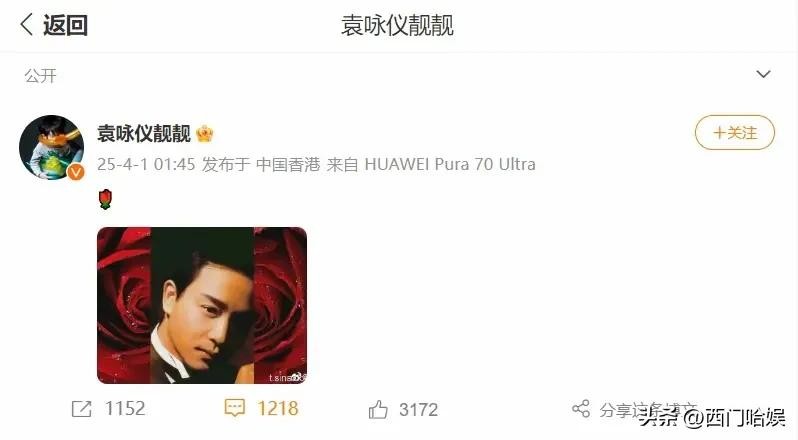Click the rose emoji in post
The width and height of the screenshot is (798, 440).
point(105,199)
